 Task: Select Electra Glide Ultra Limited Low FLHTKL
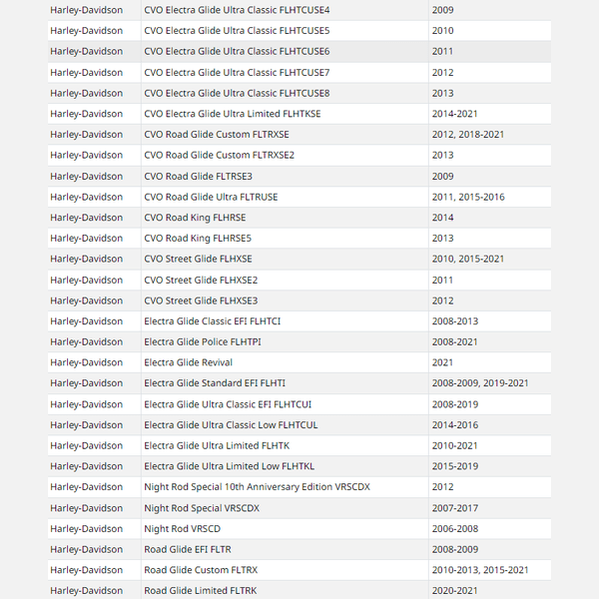(x=229, y=466)
